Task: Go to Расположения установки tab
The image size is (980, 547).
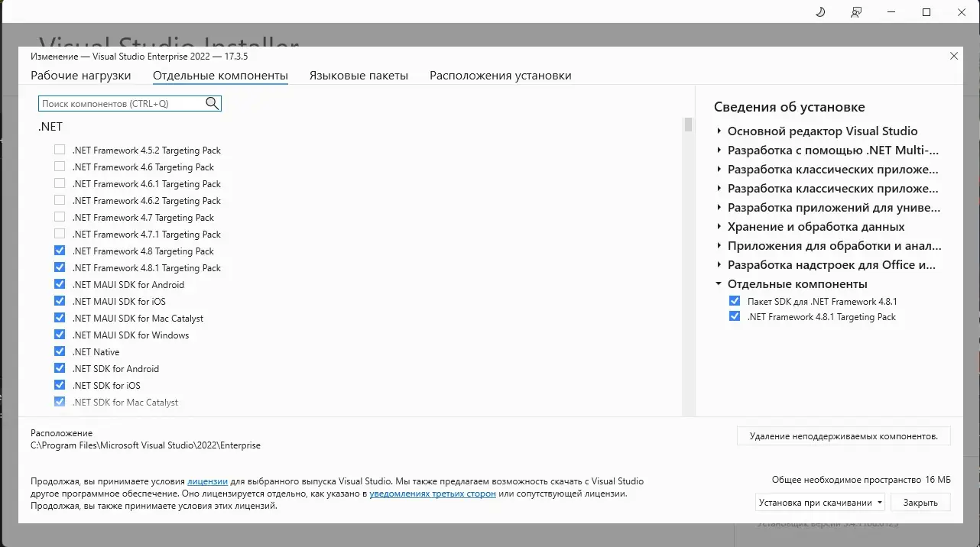Action: pos(501,76)
